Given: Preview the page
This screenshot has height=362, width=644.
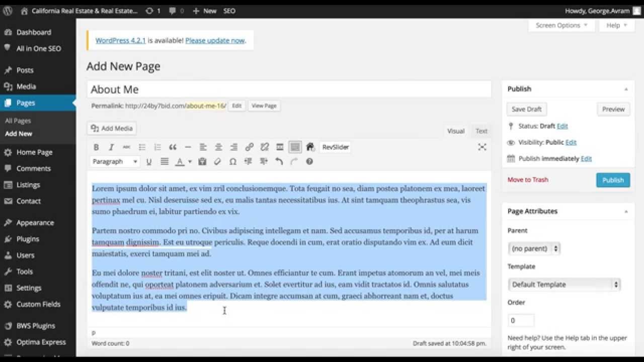Looking at the screenshot, I should 613,109.
